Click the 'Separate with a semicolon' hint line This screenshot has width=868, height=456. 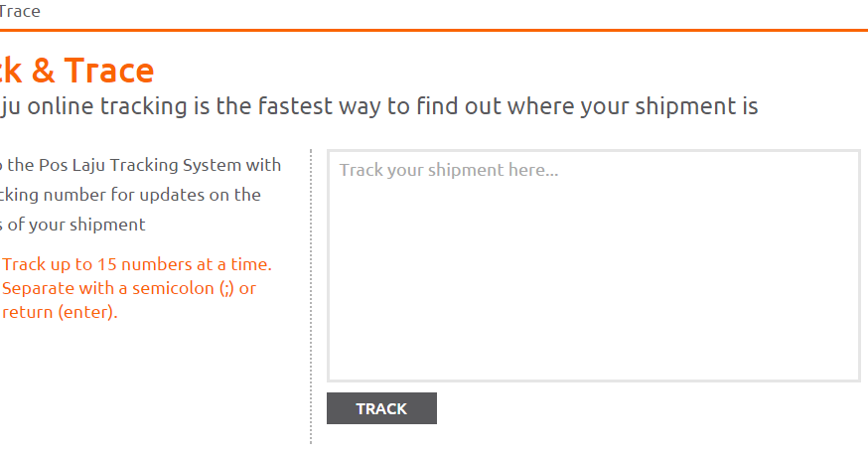click(x=129, y=288)
